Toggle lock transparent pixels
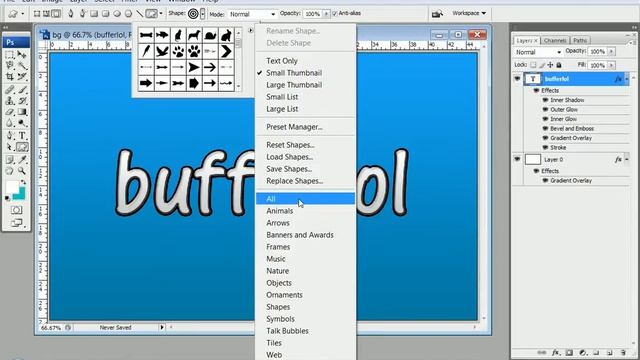The width and height of the screenshot is (640, 360). (x=533, y=65)
